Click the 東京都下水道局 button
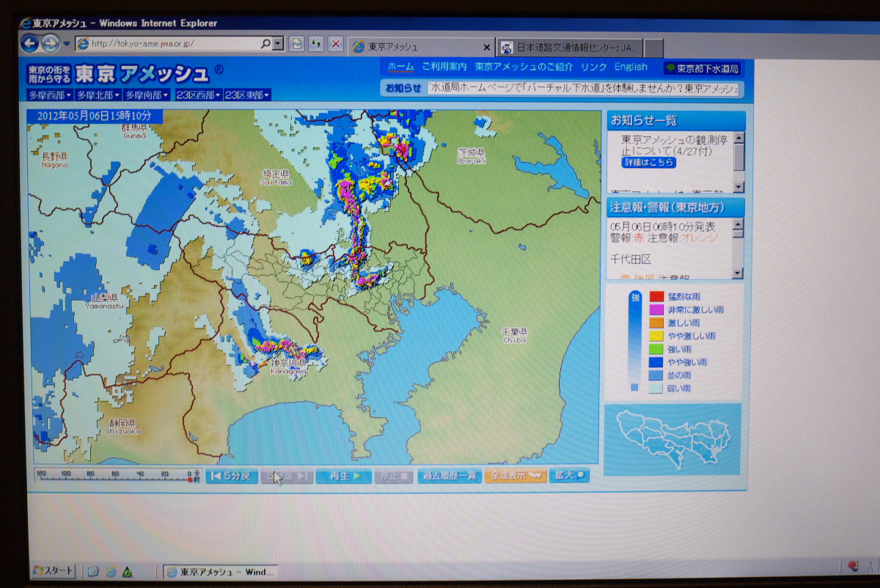This screenshot has width=880, height=588. tap(702, 68)
